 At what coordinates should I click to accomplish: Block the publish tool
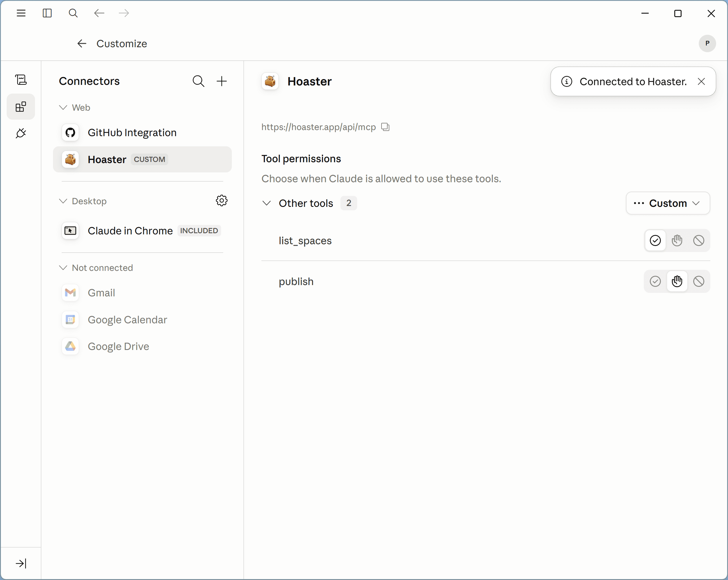pyautogui.click(x=699, y=282)
